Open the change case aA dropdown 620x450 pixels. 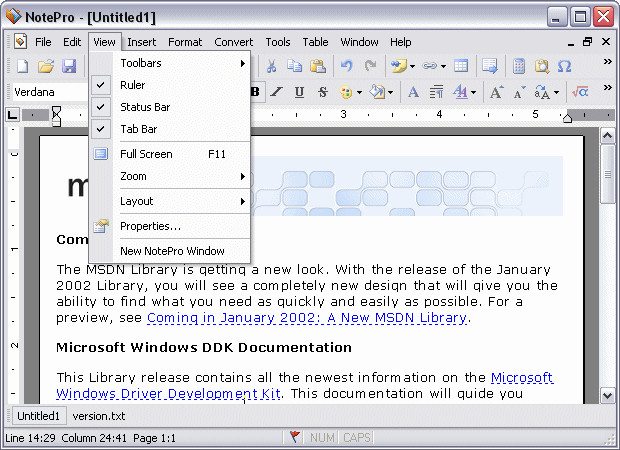tap(557, 93)
